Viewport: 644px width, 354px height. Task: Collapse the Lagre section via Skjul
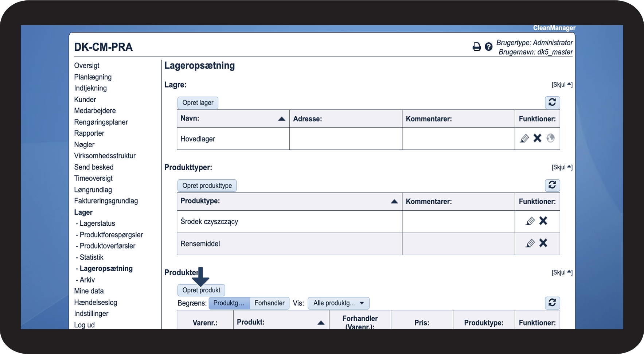coord(562,85)
